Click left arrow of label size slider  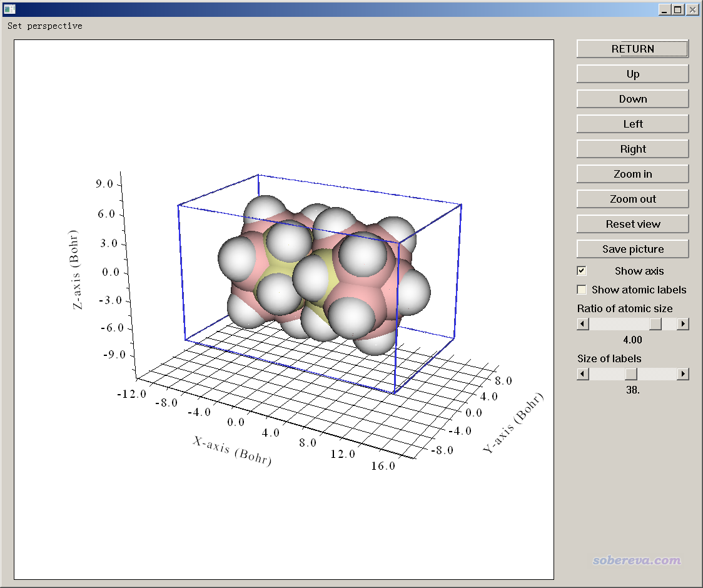[x=583, y=373]
